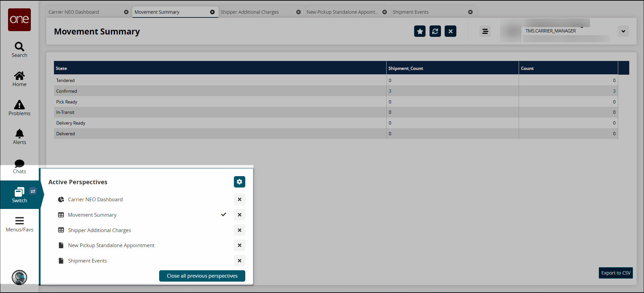Close the New Pickup Standalone Appointment tab

coord(385,12)
